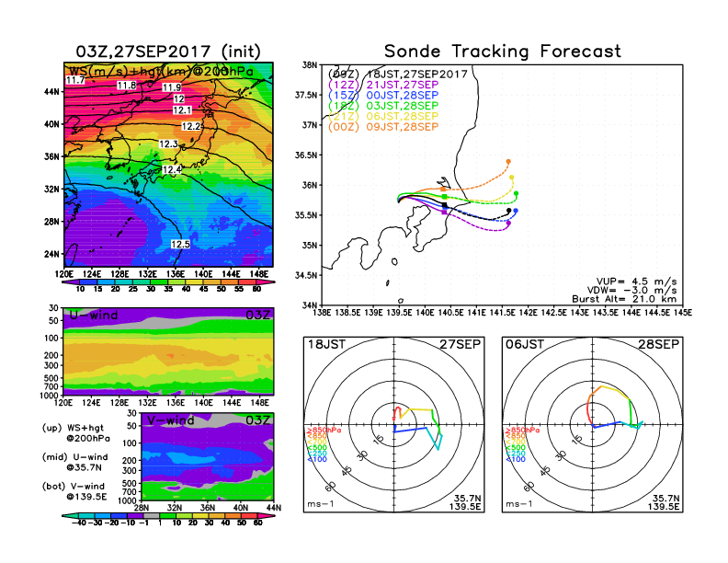Select legend entry '(18Z) 03JST,28SEP'
728x563 pixels.
pos(383,106)
